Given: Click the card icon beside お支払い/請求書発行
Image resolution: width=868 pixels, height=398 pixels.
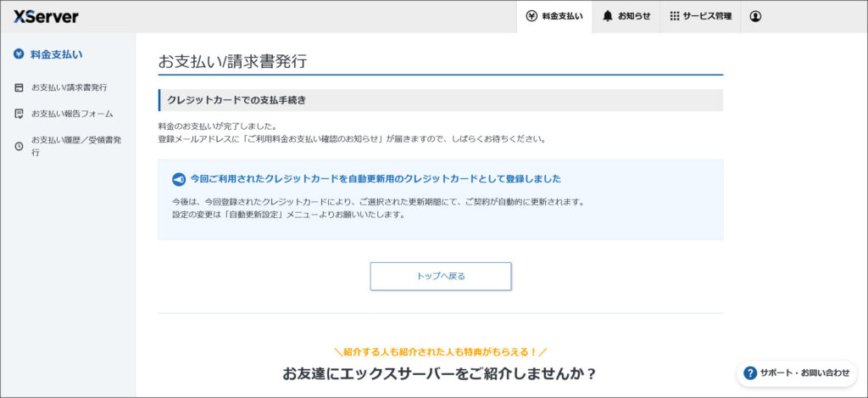Looking at the screenshot, I should [x=19, y=87].
